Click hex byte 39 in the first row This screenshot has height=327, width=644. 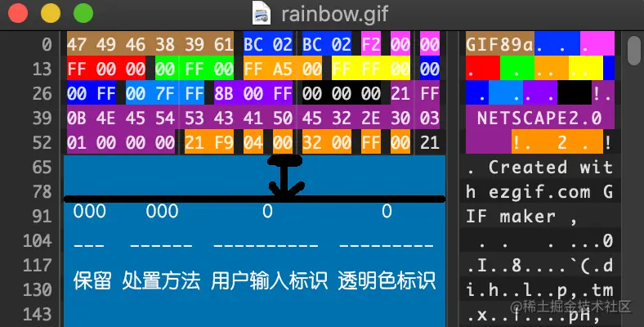click(195, 44)
